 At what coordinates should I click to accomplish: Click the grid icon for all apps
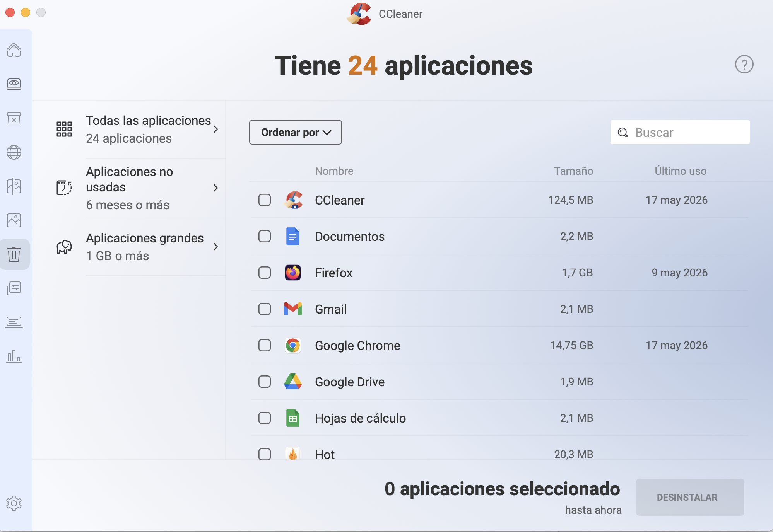(64, 129)
